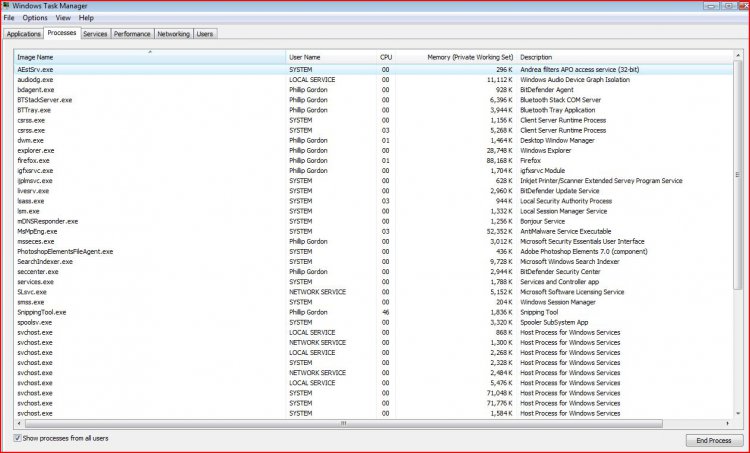The width and height of the screenshot is (750, 453).
Task: Open the Performance tab
Action: pyautogui.click(x=132, y=34)
